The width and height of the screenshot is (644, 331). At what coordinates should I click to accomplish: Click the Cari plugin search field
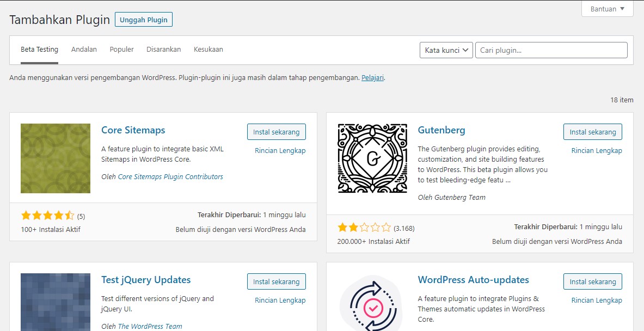coord(551,50)
